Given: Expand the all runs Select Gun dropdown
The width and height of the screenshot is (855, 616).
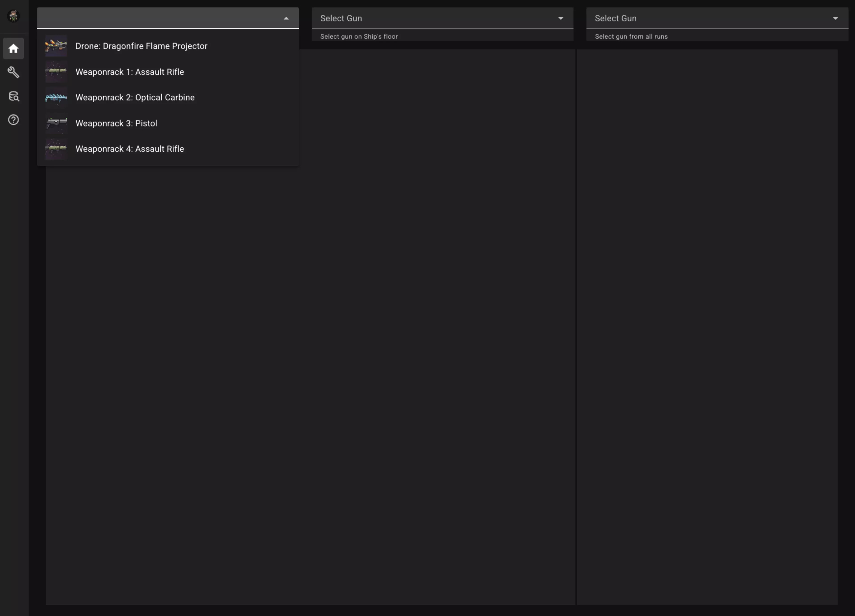Looking at the screenshot, I should tap(835, 18).
